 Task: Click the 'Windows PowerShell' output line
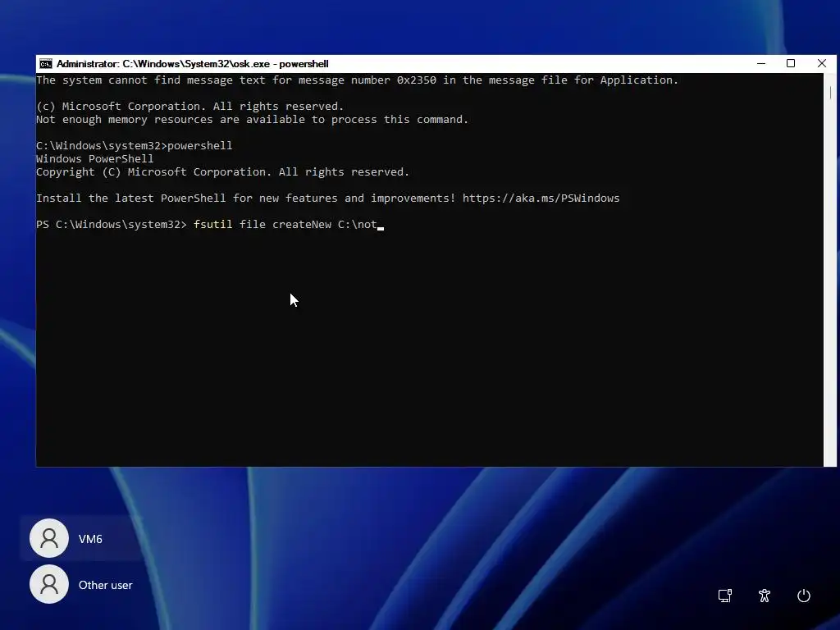(x=95, y=159)
